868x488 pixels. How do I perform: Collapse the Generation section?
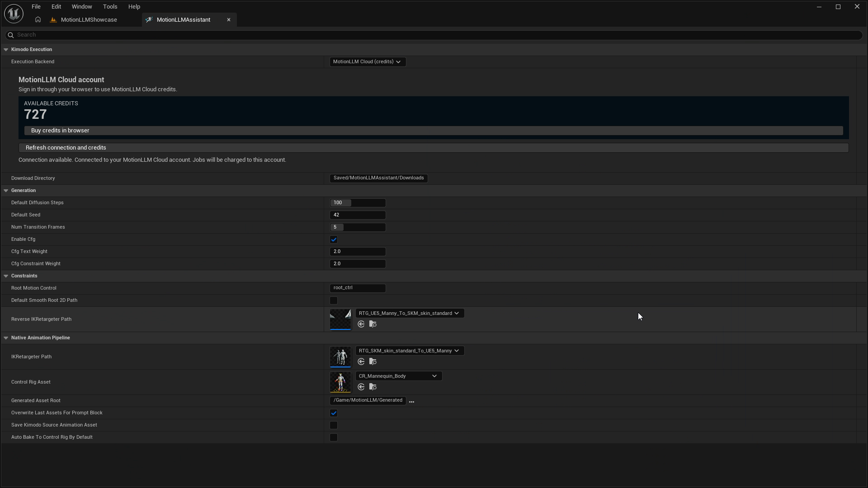(x=6, y=191)
